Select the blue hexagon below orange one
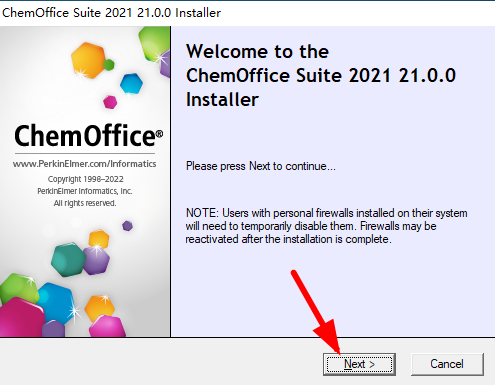This screenshot has height=385, width=495. pos(131,84)
